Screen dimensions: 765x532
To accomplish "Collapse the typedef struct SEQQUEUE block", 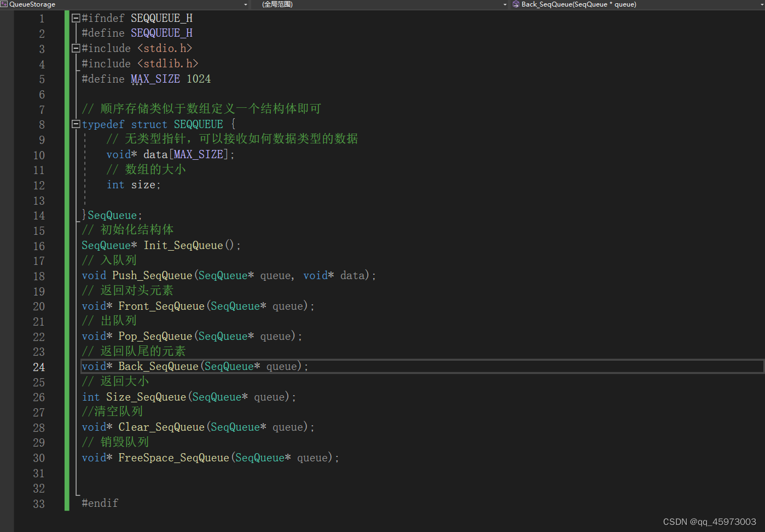I will (76, 124).
